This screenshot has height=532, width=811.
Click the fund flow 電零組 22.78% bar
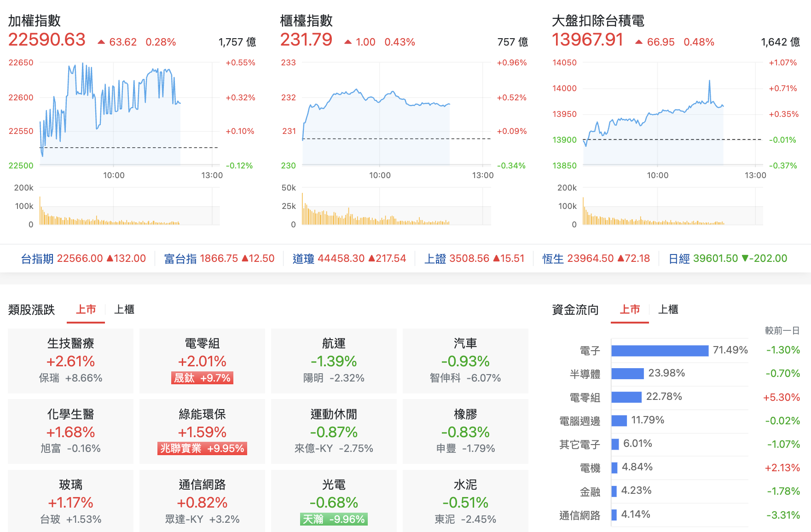(626, 397)
